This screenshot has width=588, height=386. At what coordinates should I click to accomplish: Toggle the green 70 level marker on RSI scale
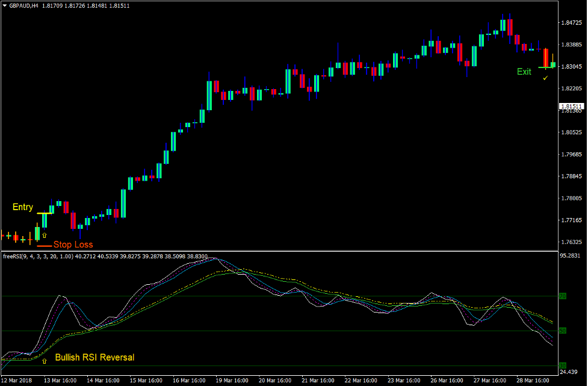point(563,296)
